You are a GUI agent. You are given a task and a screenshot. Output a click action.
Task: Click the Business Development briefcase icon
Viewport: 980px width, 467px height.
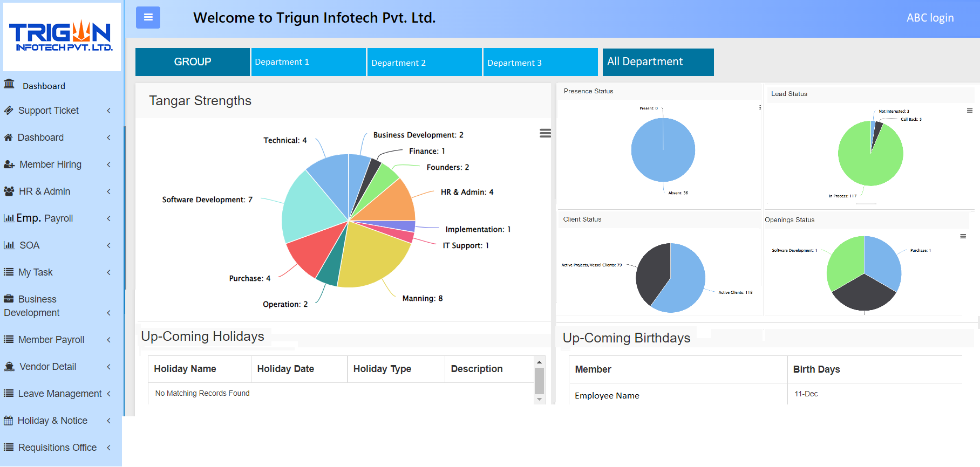[9, 299]
